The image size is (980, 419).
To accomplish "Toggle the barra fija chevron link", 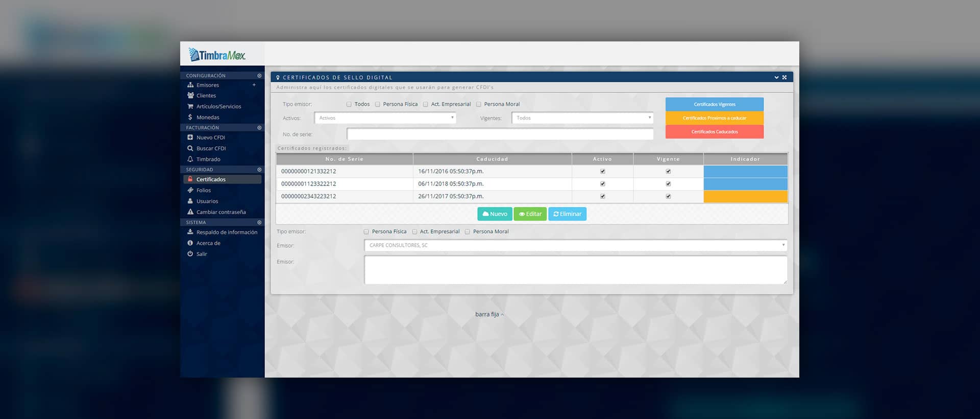I will [489, 314].
